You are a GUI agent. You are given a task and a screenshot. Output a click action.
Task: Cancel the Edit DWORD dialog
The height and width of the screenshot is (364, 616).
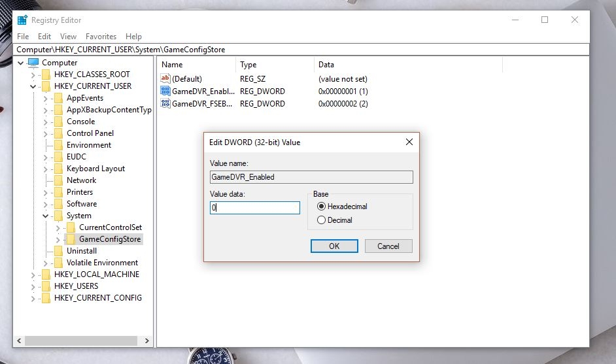point(388,246)
